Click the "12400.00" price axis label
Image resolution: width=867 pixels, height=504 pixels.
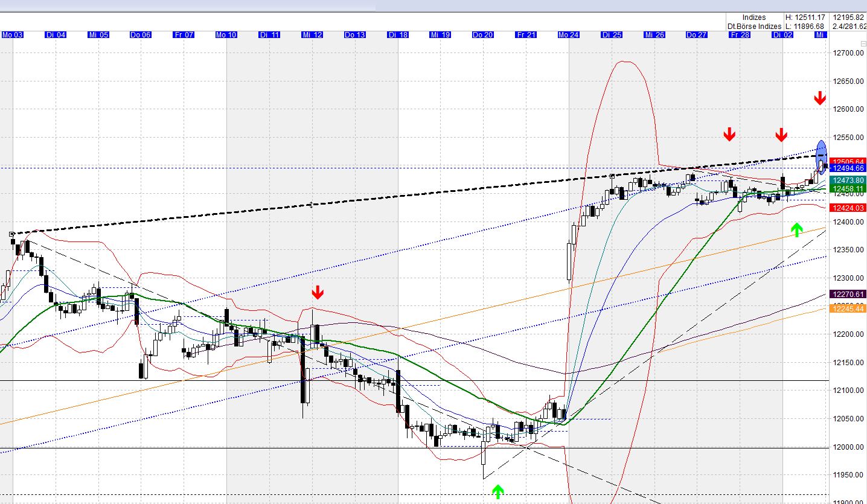point(848,222)
